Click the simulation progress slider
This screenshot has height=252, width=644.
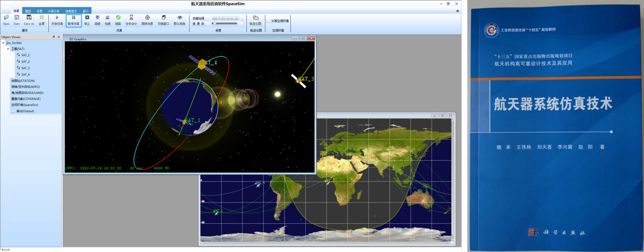[225, 23]
